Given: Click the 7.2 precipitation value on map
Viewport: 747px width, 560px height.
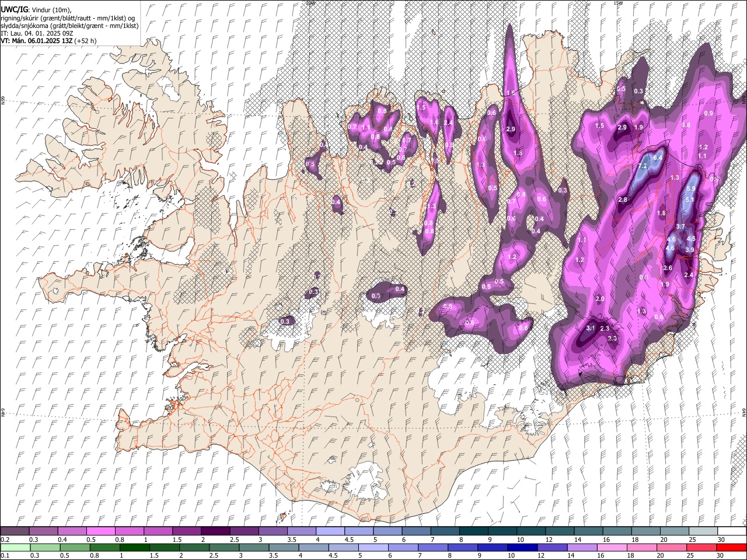Looking at the screenshot, I should point(643,166).
